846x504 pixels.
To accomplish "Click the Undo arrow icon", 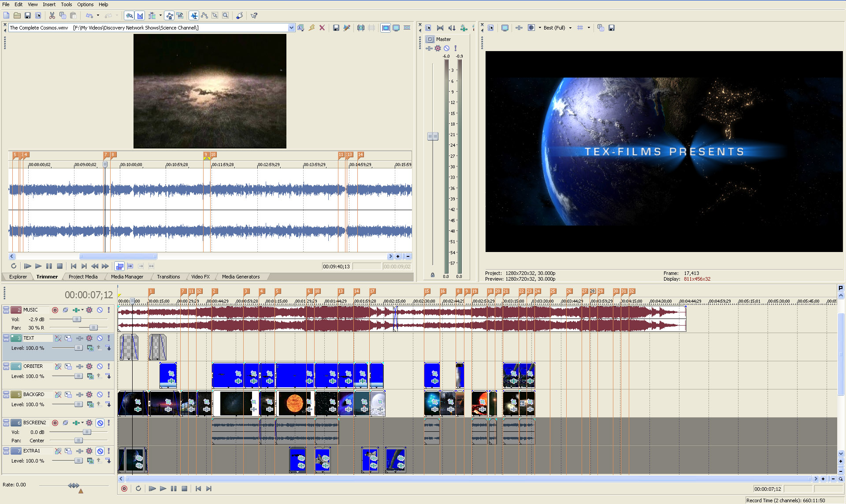I will (89, 15).
